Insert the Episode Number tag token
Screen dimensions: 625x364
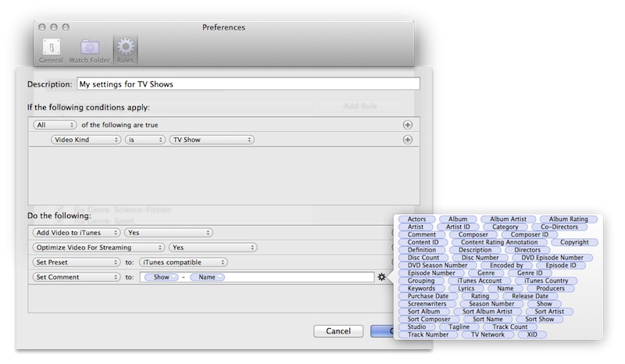click(431, 273)
